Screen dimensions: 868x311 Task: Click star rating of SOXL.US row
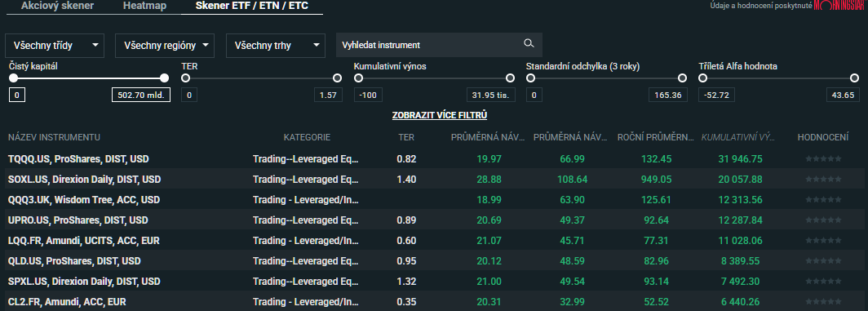click(823, 180)
